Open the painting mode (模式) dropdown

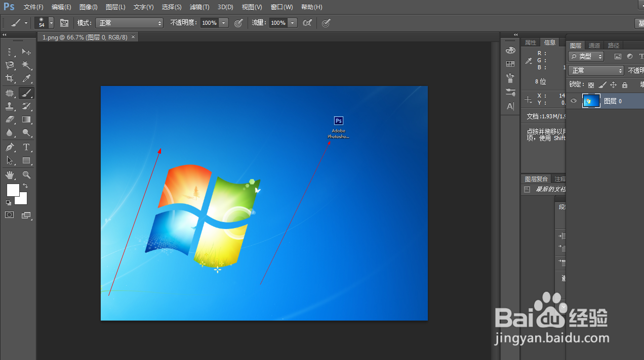pyautogui.click(x=130, y=23)
